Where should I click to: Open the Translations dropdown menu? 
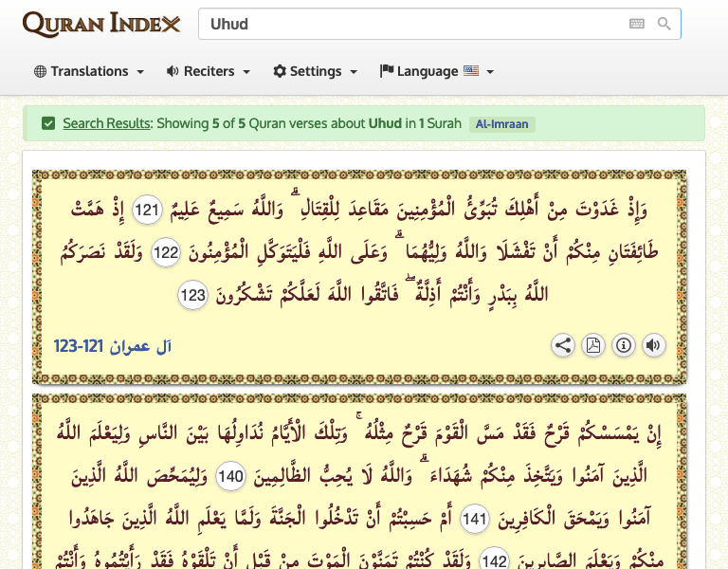pos(89,71)
